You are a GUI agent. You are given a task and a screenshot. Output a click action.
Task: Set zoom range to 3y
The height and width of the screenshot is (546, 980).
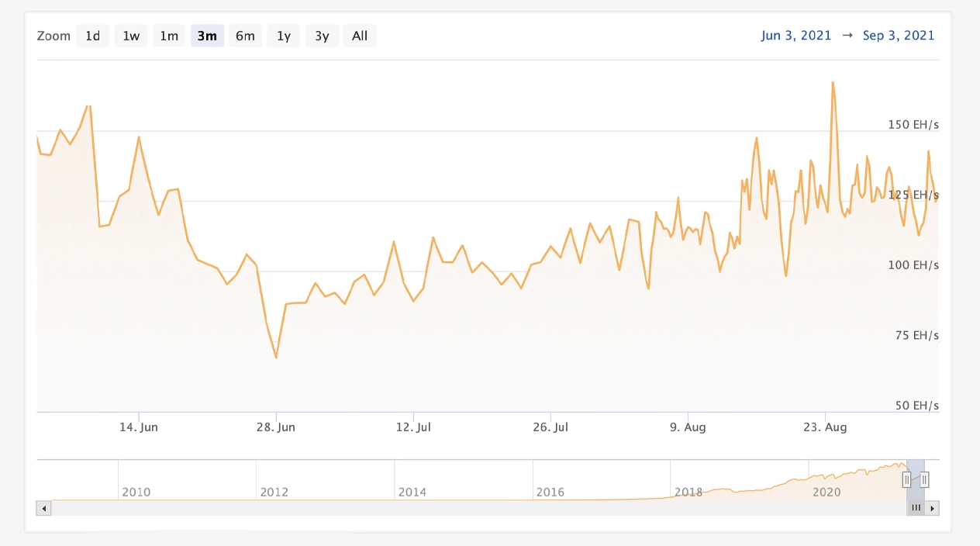click(322, 36)
